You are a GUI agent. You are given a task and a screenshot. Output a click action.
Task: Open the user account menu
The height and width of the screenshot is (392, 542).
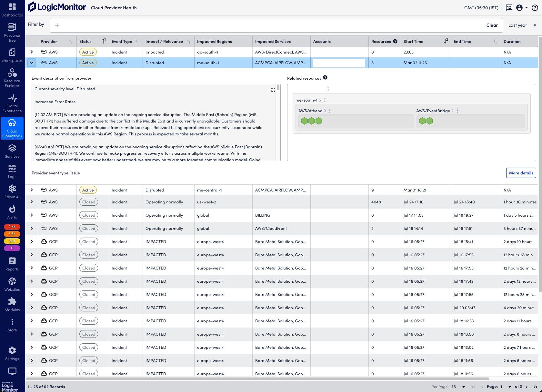[522, 8]
